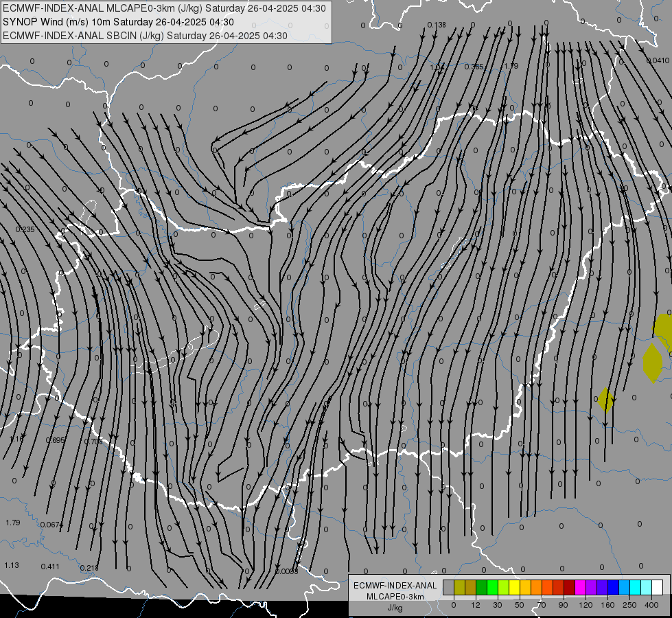Screen dimensions: 672x618
Task: Click the 0.708 map value
Action: click(x=93, y=442)
